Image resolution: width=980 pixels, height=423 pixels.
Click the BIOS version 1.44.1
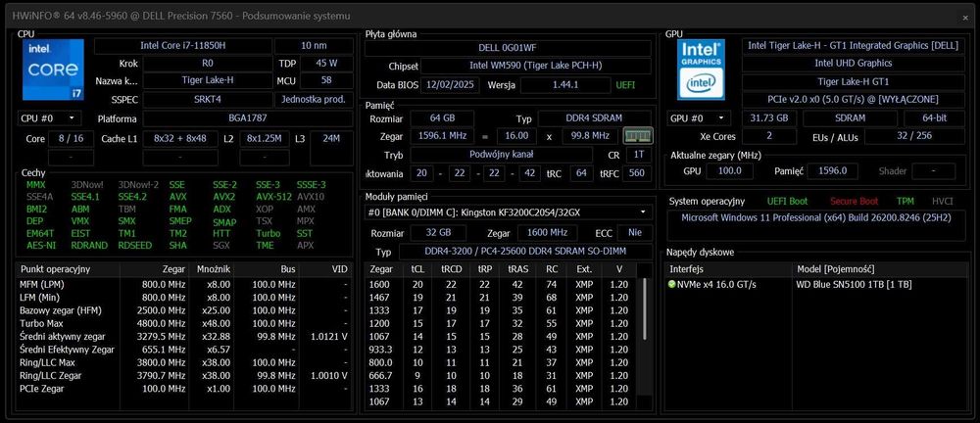(566, 84)
